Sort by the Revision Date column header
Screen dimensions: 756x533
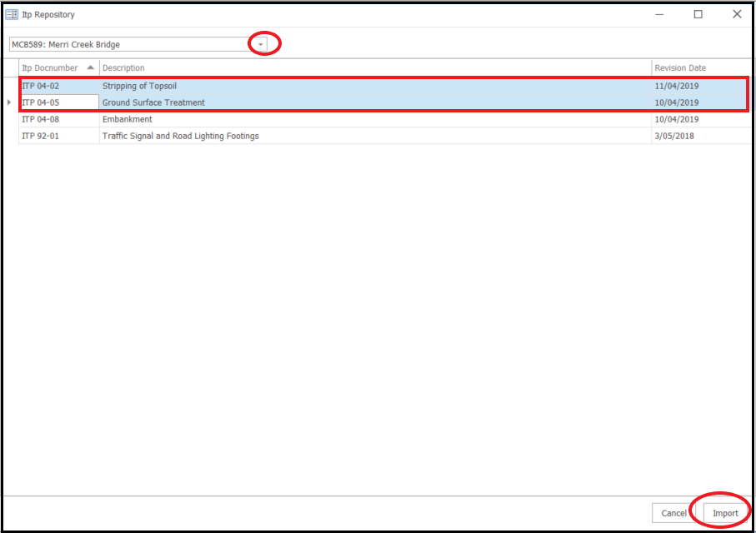coord(680,67)
